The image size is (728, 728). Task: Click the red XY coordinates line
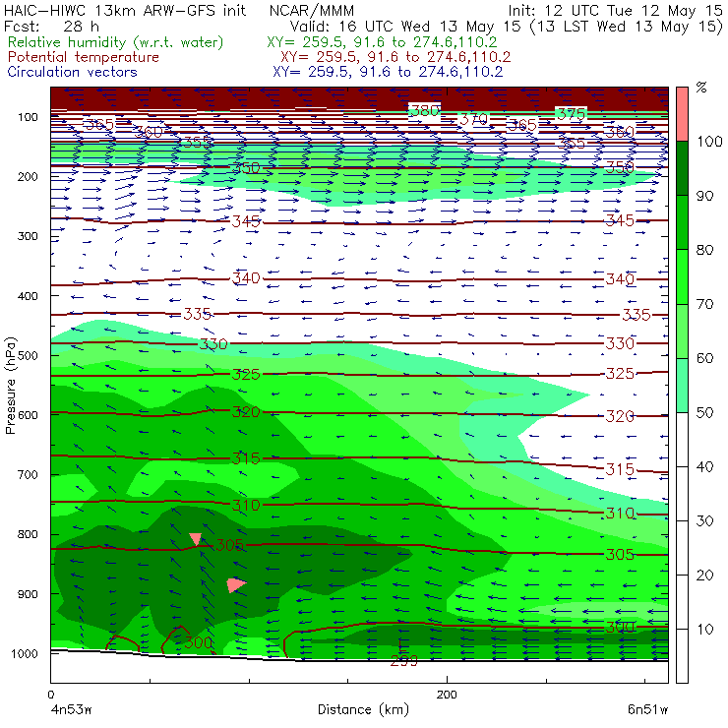(395, 57)
